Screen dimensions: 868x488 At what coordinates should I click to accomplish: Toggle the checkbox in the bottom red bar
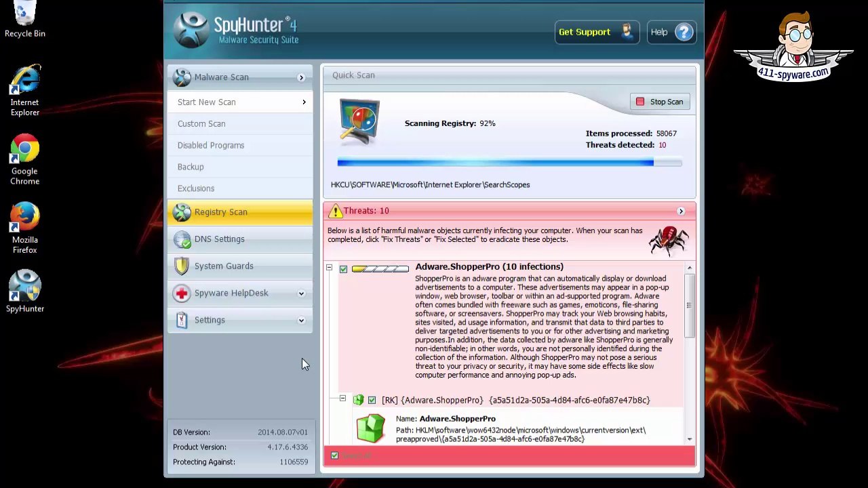coord(334,455)
